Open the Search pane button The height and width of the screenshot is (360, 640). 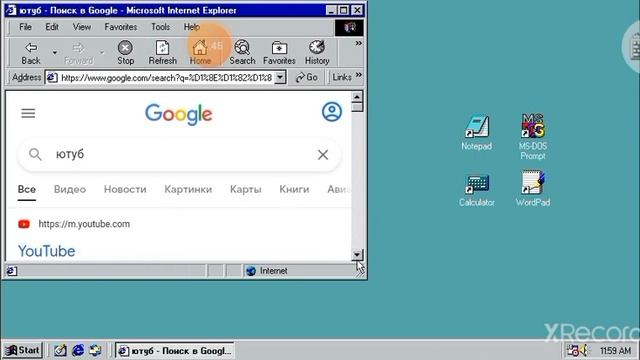point(242,53)
